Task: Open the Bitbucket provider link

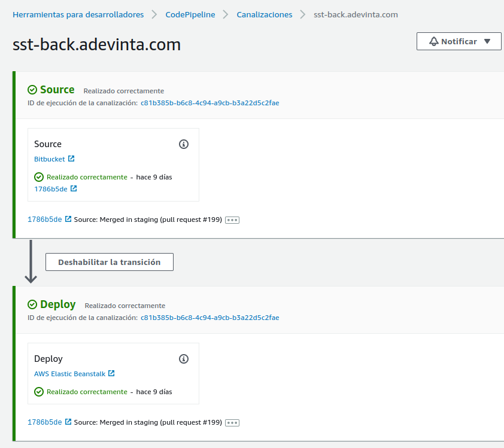Action: 50,159
